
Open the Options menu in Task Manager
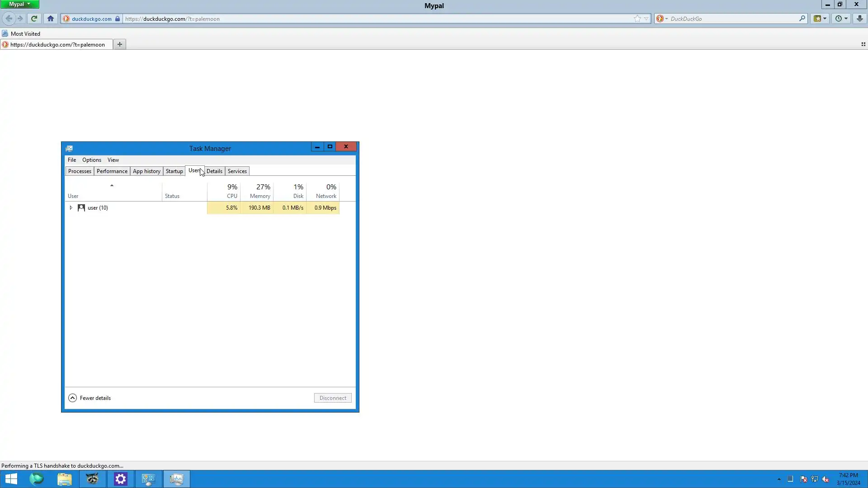[x=91, y=160]
